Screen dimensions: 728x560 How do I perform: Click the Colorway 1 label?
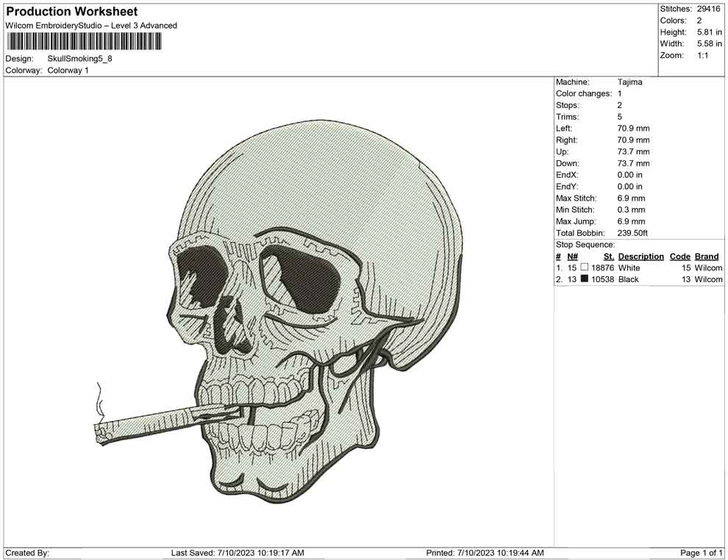tap(70, 71)
